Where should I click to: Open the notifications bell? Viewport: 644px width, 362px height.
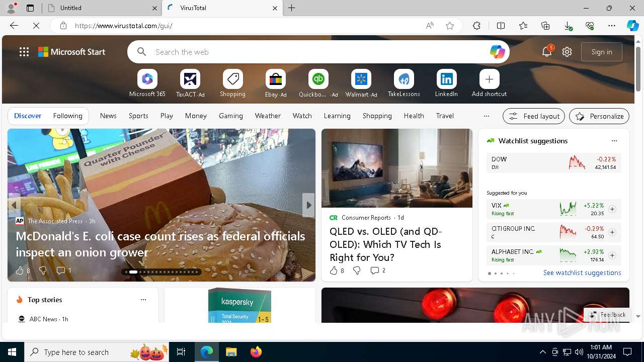547,51
